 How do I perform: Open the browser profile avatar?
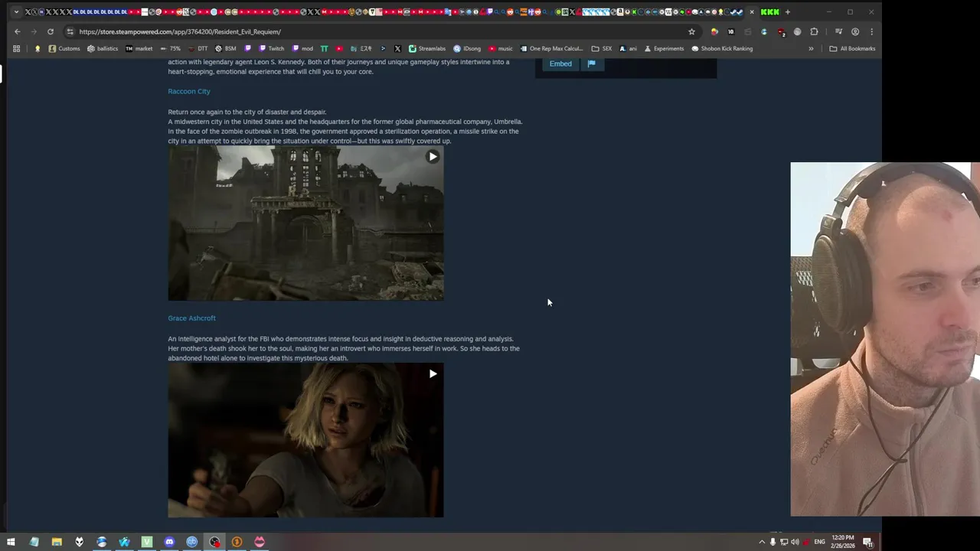coord(855,31)
